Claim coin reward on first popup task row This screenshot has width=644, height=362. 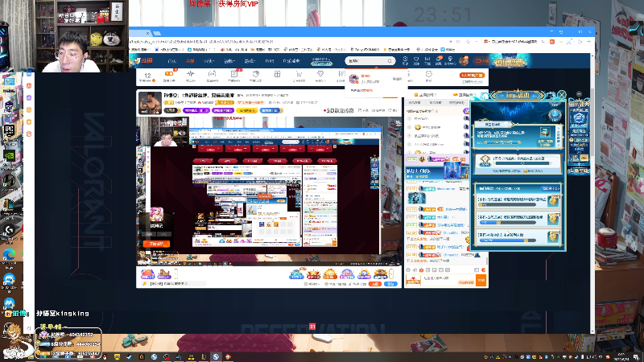click(x=553, y=201)
